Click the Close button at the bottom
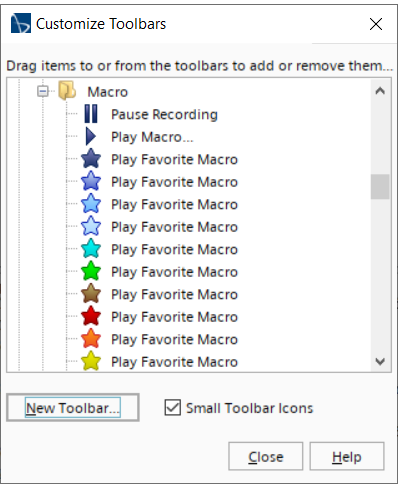The height and width of the screenshot is (489, 398). pos(265,456)
